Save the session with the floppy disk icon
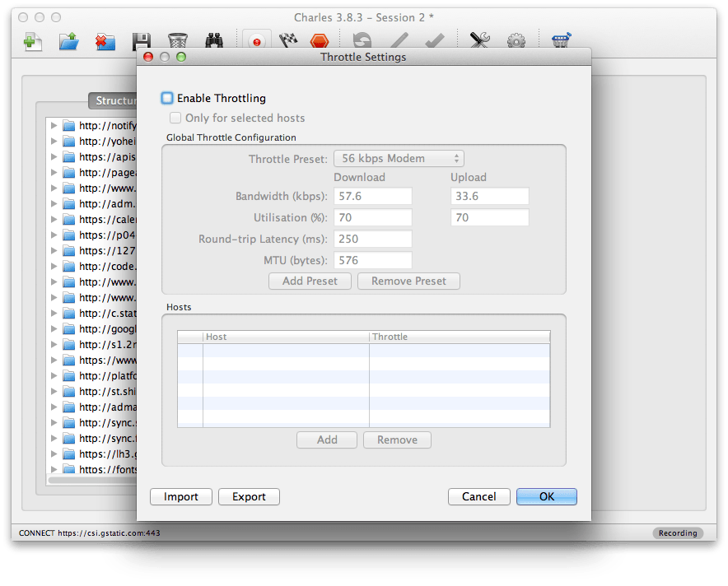 point(141,41)
